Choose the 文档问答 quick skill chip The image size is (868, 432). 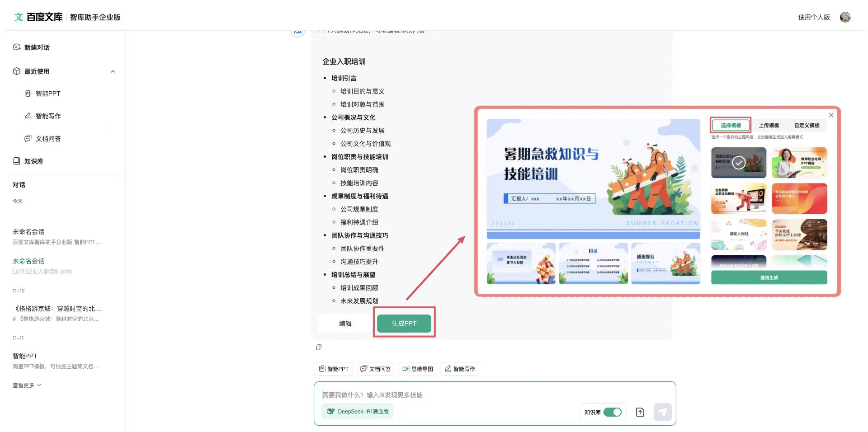point(376,369)
